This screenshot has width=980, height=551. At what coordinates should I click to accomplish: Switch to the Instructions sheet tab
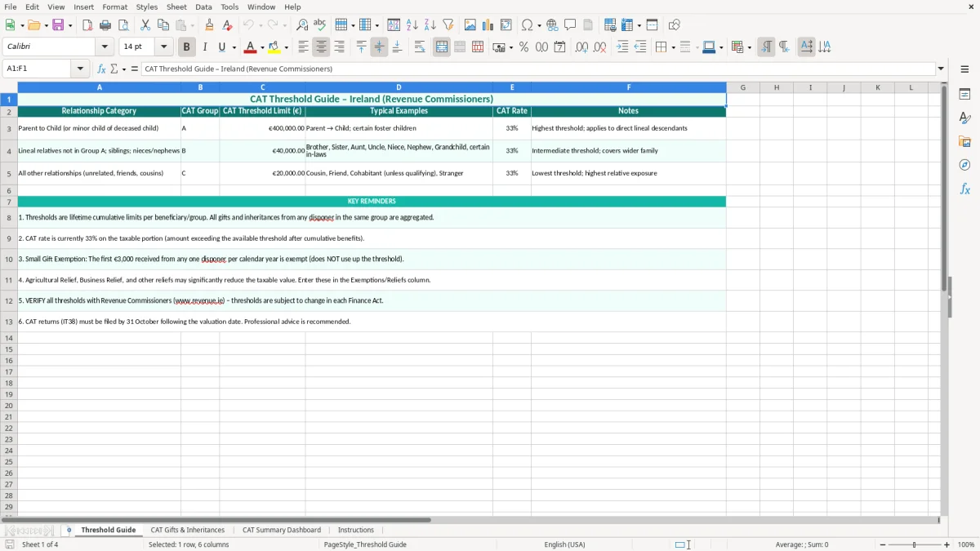[x=356, y=530]
